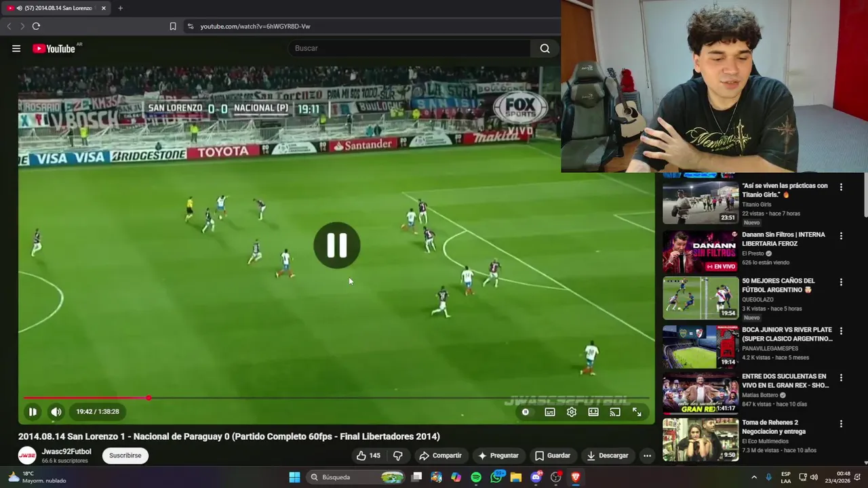Open the Jwasc92Futbol channel avatar
This screenshot has width=868, height=488.
click(x=27, y=455)
